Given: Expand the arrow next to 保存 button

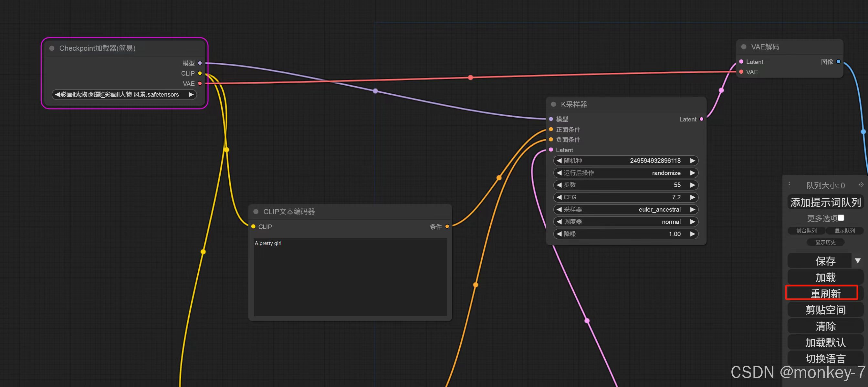Looking at the screenshot, I should point(858,261).
